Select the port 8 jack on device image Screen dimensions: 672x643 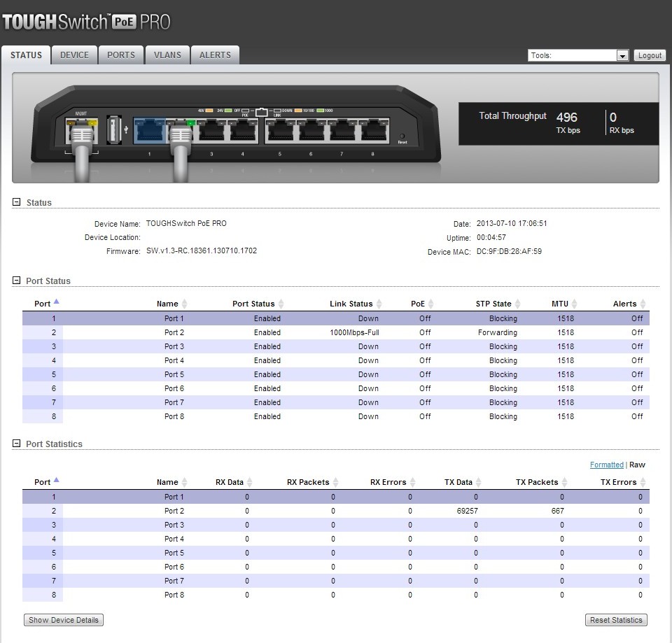pos(373,130)
